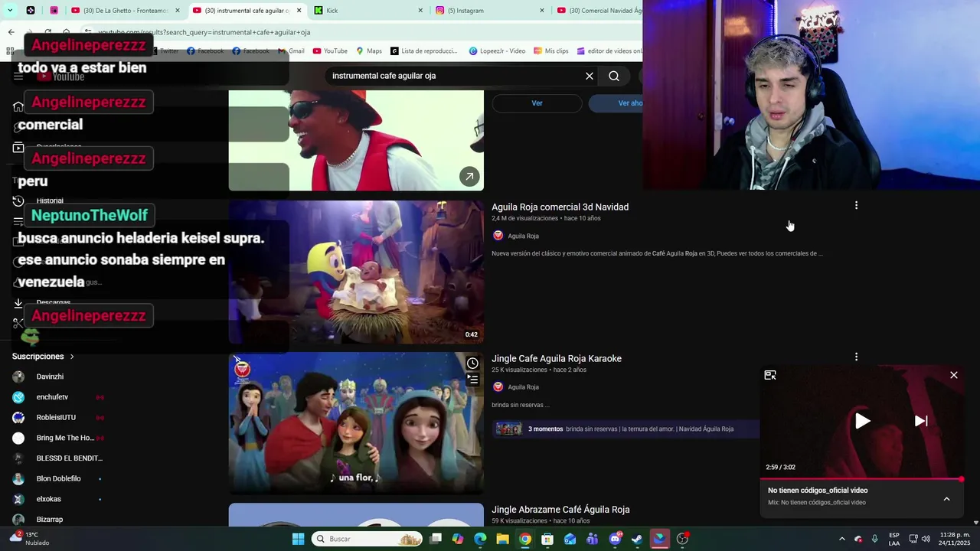
Task: Open Jingle Abrazame Café Águila Roja title
Action: click(560, 510)
